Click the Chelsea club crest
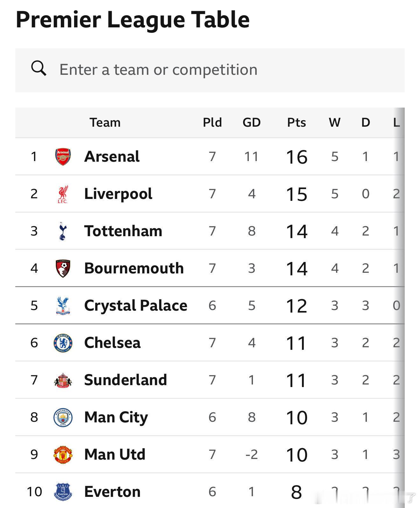 tap(63, 343)
